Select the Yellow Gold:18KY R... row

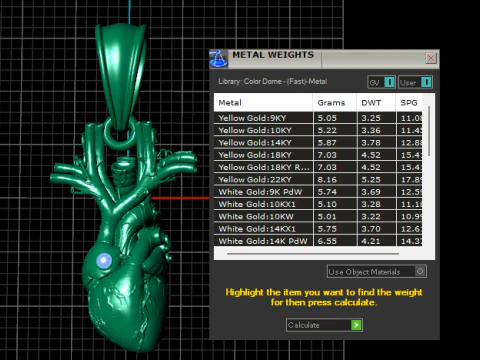coord(318,167)
